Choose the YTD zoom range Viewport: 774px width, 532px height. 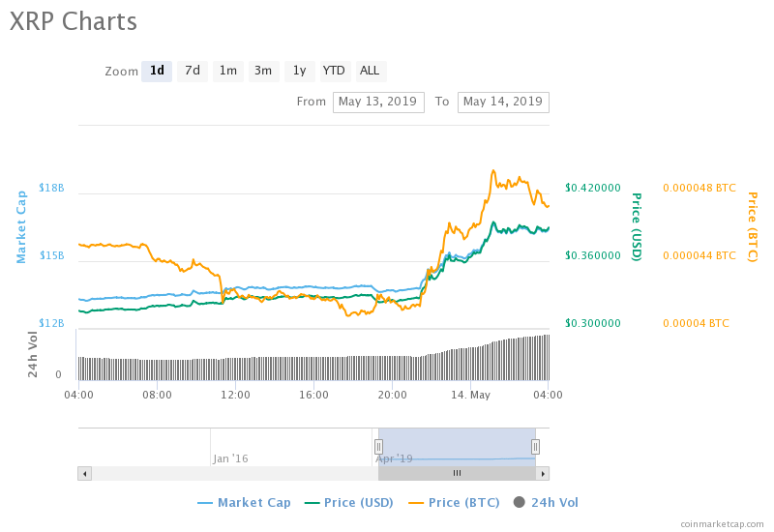(x=334, y=71)
